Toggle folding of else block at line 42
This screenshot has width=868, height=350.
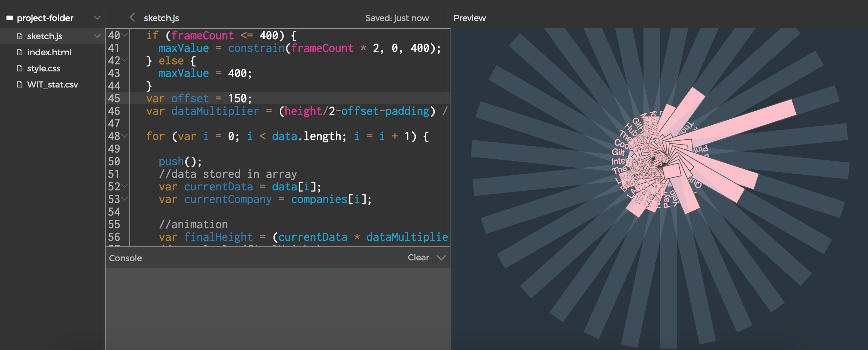(x=125, y=60)
